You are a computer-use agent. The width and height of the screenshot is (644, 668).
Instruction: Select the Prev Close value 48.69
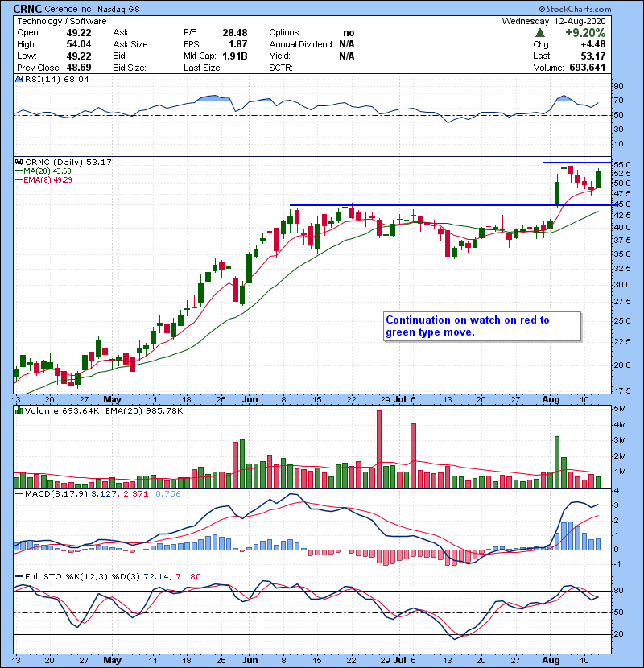tap(79, 68)
